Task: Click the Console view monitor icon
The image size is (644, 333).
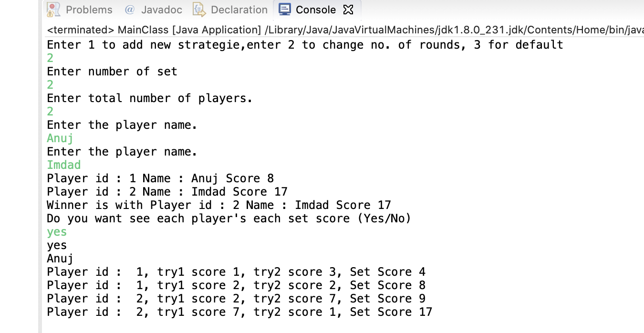Action: [x=285, y=9]
